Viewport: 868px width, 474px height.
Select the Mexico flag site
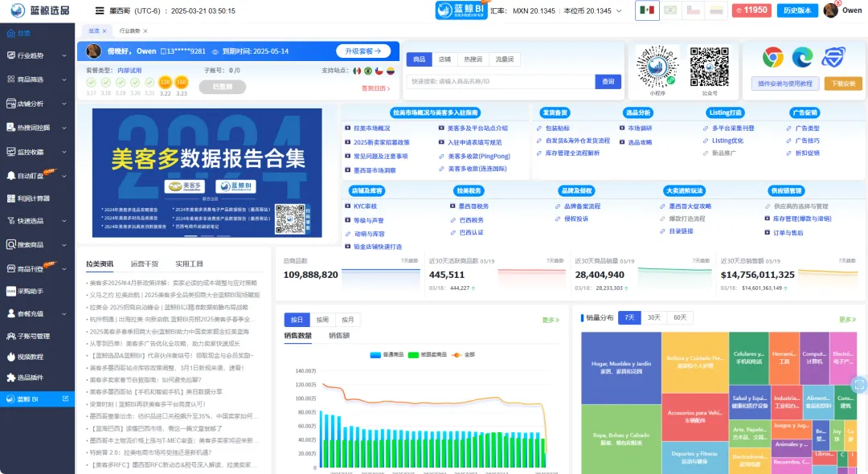click(647, 10)
